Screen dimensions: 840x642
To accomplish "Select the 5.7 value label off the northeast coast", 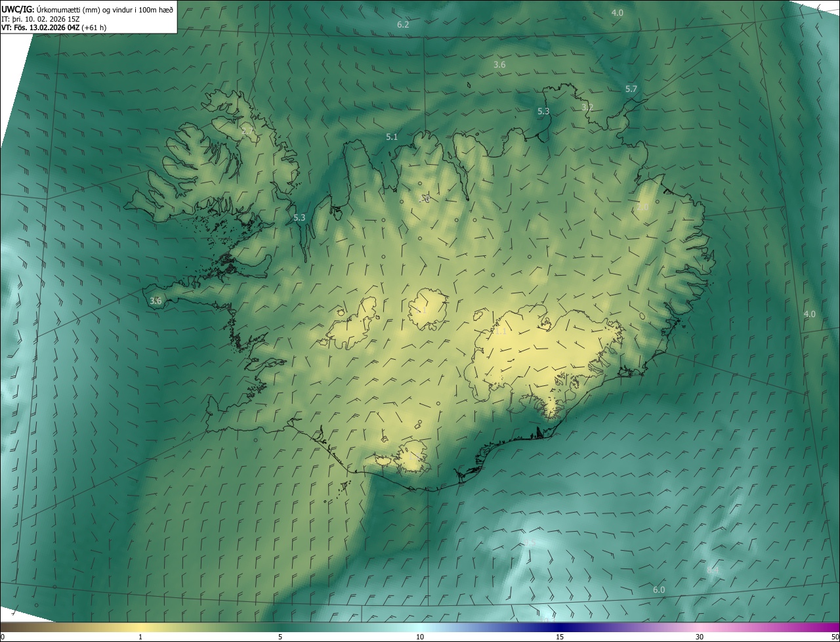I will pos(631,89).
